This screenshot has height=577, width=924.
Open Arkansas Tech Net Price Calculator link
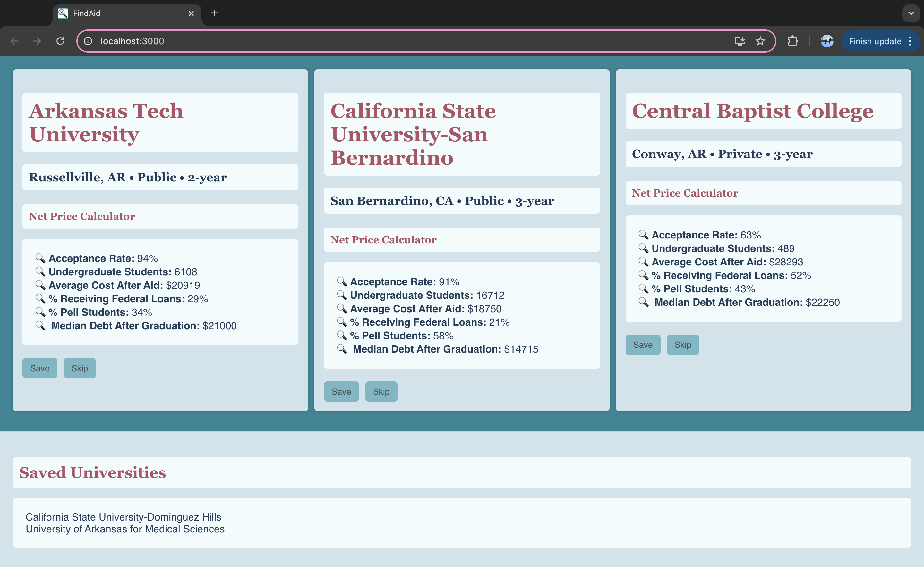point(82,216)
